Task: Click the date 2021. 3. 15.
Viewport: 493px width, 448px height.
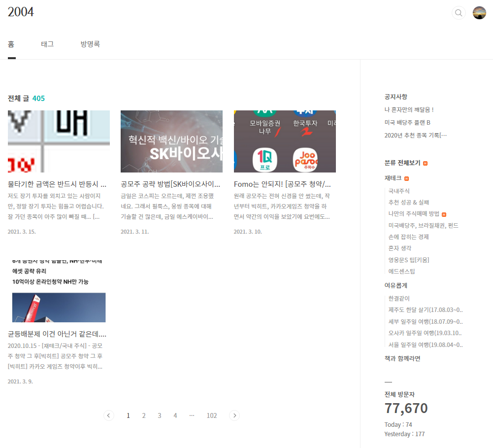Action: tap(22, 232)
